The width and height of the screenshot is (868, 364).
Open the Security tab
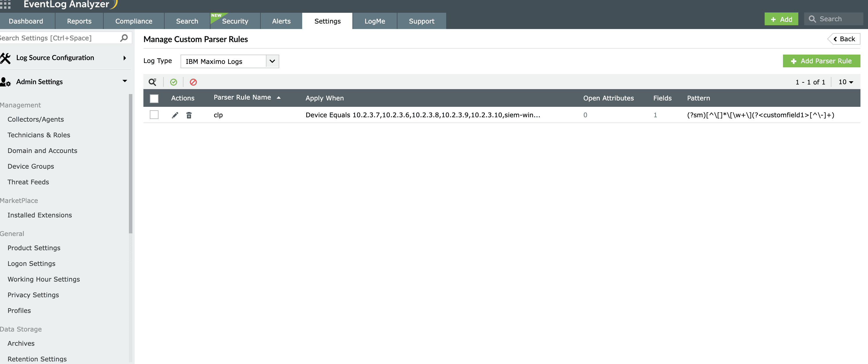coord(235,21)
